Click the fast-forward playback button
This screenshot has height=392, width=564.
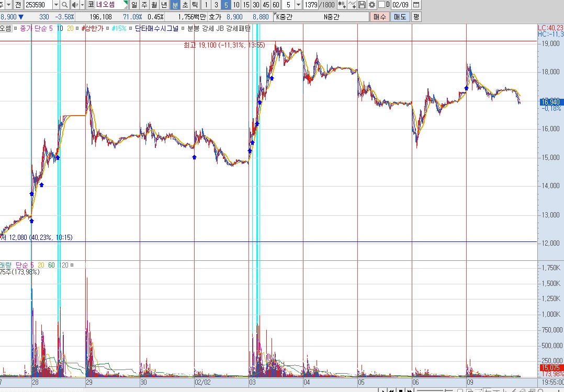[409, 390]
